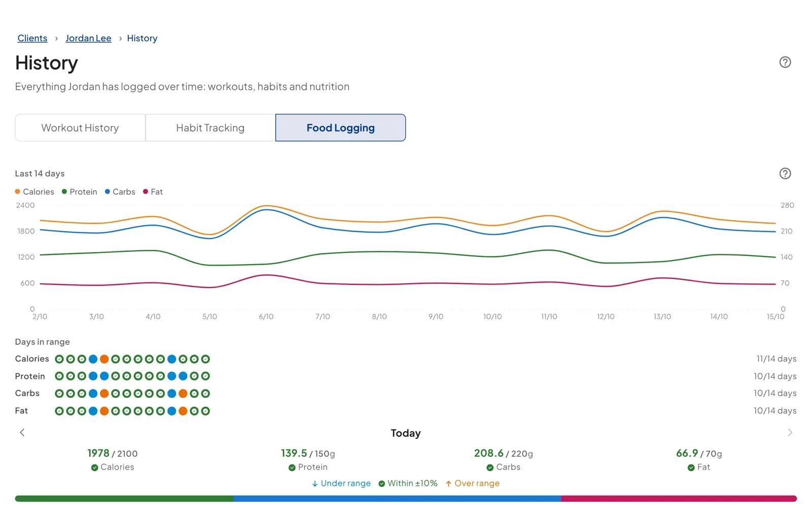Viewport: 812px width, 508px height.
Task: Click the check icon for Within ±10%
Action: [382, 484]
